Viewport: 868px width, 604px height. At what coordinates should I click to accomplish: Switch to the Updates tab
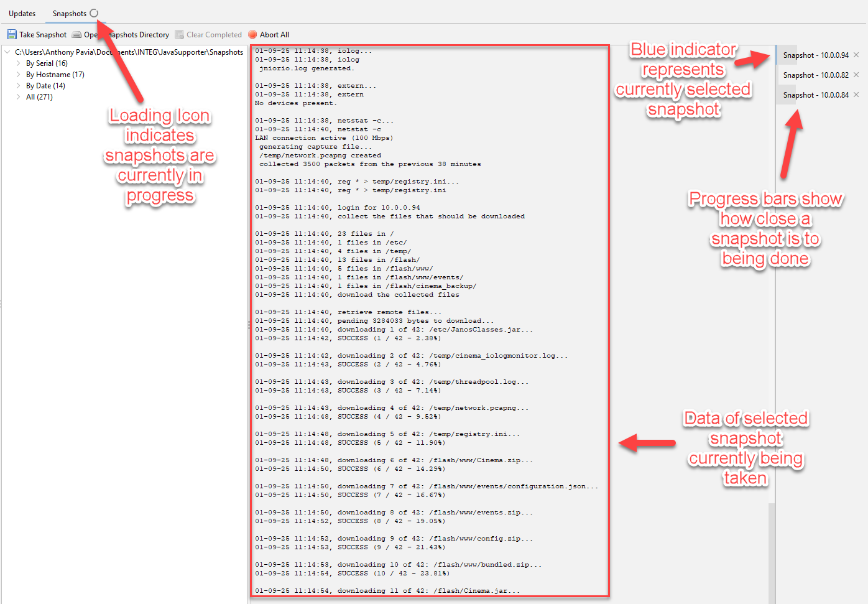[x=22, y=14]
